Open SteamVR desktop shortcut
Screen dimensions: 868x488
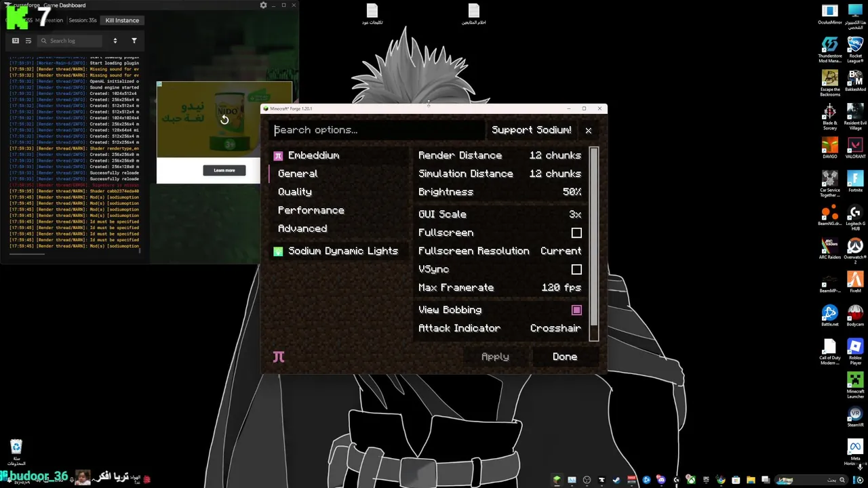coord(855,416)
